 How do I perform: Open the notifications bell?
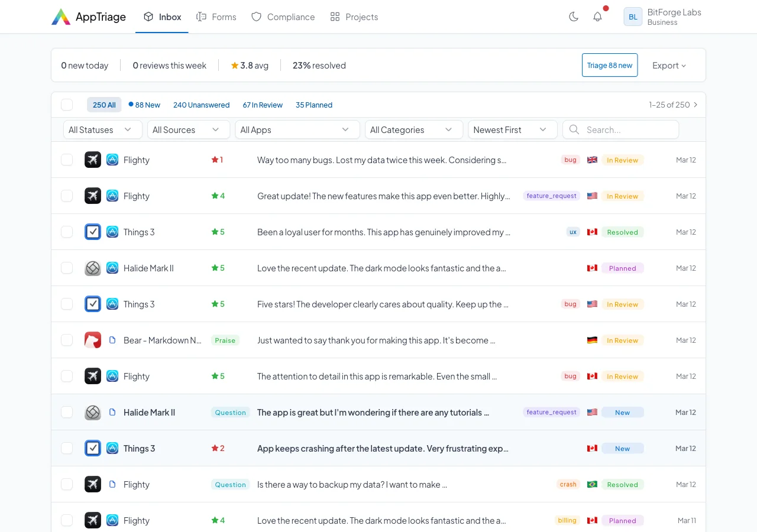tap(597, 17)
